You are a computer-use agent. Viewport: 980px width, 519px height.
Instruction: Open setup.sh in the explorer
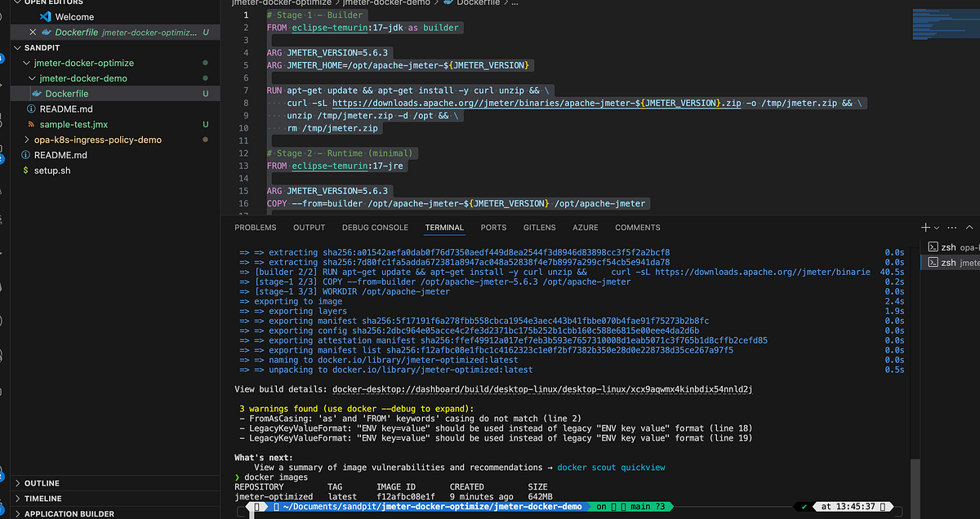[x=52, y=171]
